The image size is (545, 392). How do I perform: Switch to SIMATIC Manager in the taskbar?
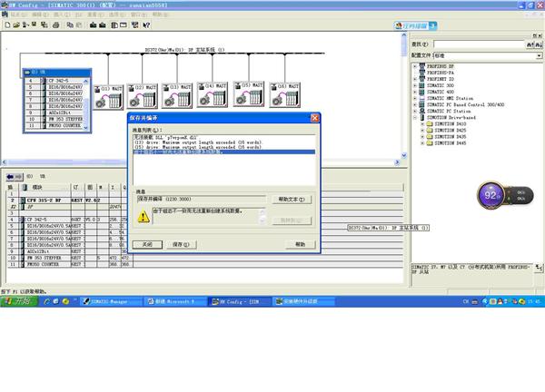[111, 301]
